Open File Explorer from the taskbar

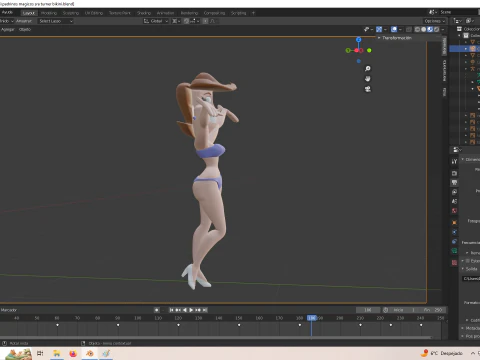[57, 353]
